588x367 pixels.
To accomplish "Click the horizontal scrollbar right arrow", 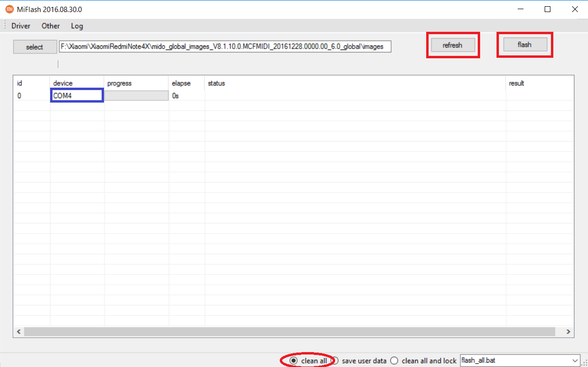I will tap(568, 332).
